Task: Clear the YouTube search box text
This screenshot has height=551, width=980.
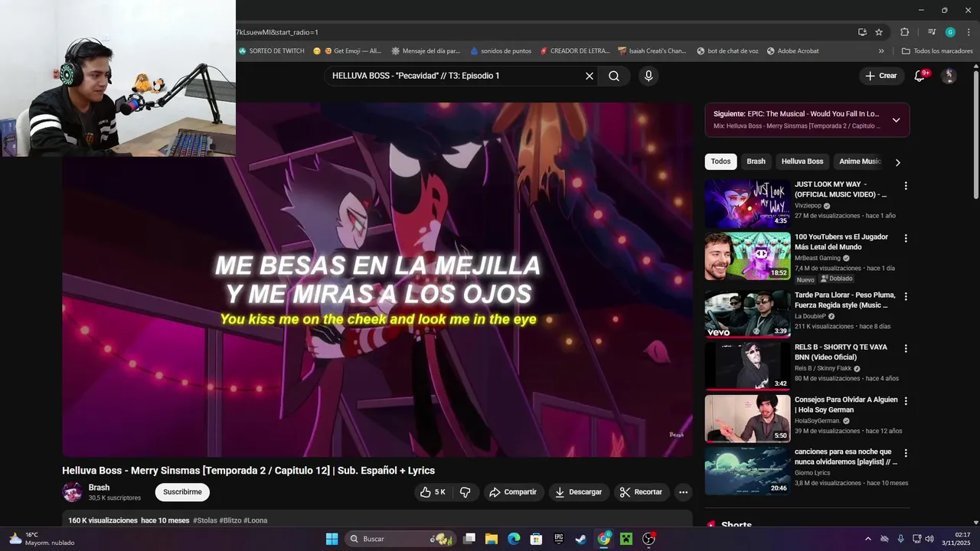Action: (x=590, y=76)
